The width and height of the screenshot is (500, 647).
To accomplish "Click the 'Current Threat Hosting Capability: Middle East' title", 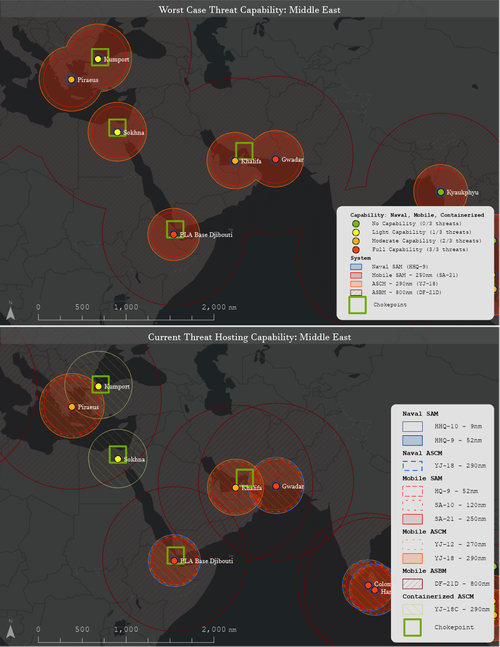I will pyautogui.click(x=250, y=337).
